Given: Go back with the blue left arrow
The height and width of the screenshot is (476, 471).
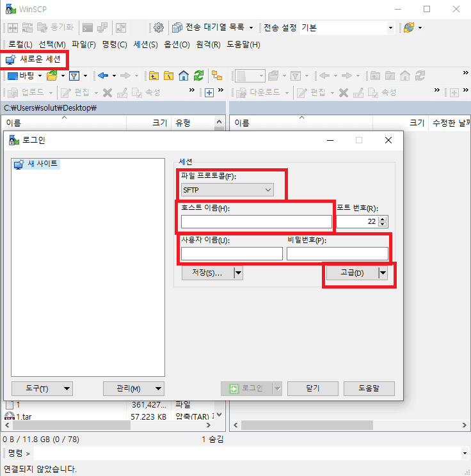Looking at the screenshot, I should (103, 75).
